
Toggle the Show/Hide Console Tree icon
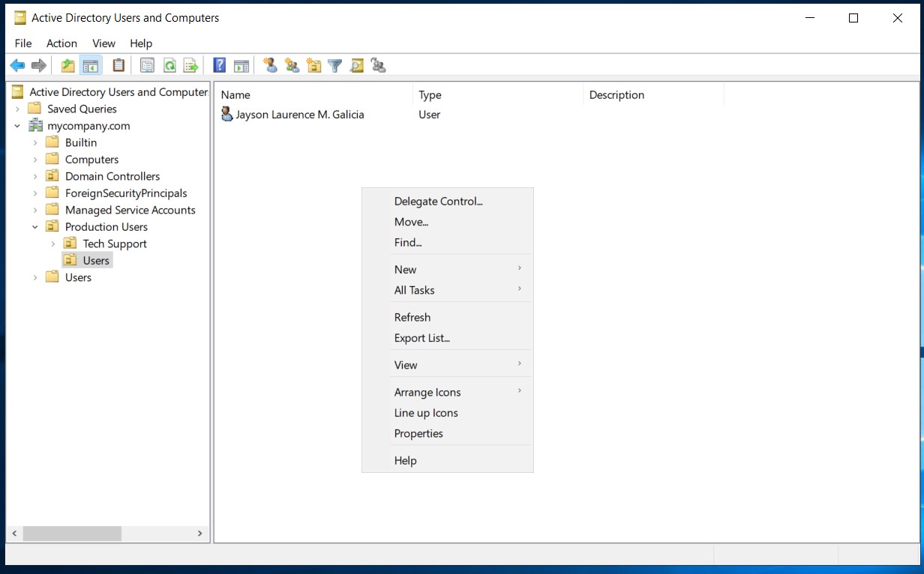(x=91, y=66)
